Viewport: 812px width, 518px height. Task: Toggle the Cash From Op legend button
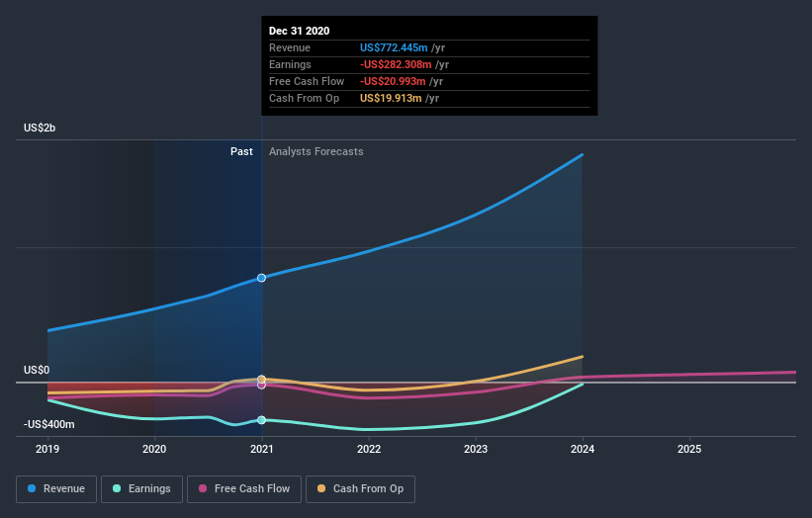point(360,489)
